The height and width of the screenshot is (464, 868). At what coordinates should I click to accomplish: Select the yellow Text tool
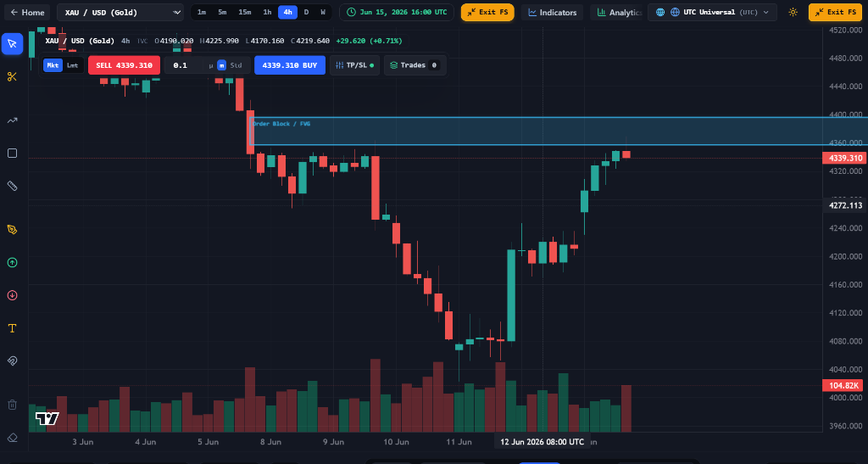pos(12,328)
